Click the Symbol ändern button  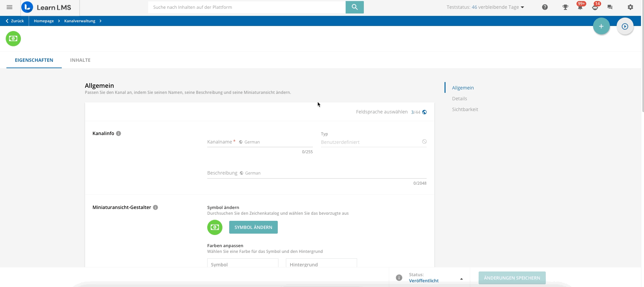(253, 227)
